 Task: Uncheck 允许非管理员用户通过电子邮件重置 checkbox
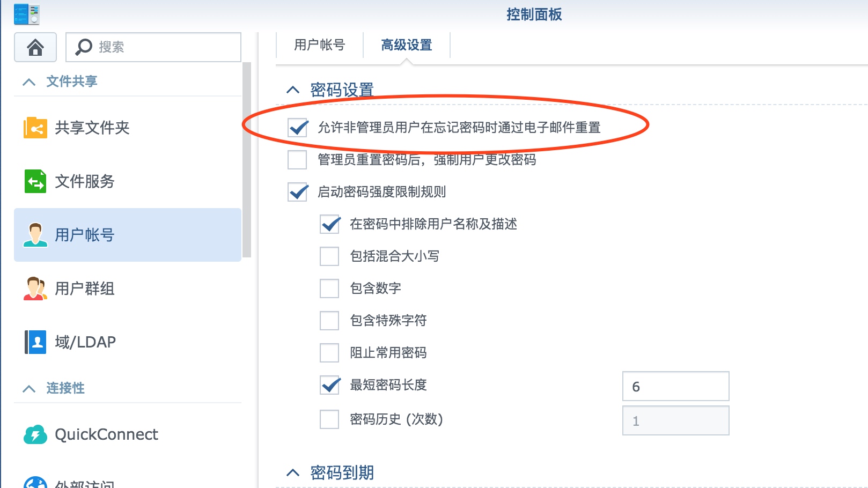tap(298, 128)
